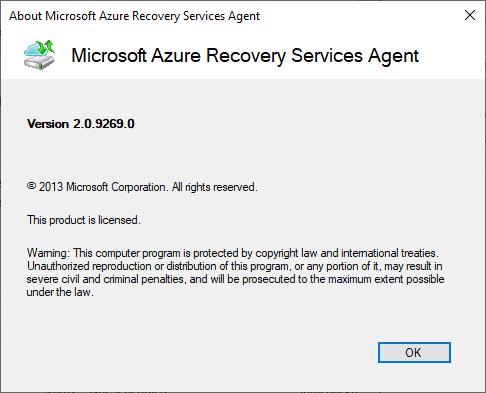The height and width of the screenshot is (393, 486).
Task: Select the Microsoft Azure Recovery Services Agent heading
Action: click(245, 55)
